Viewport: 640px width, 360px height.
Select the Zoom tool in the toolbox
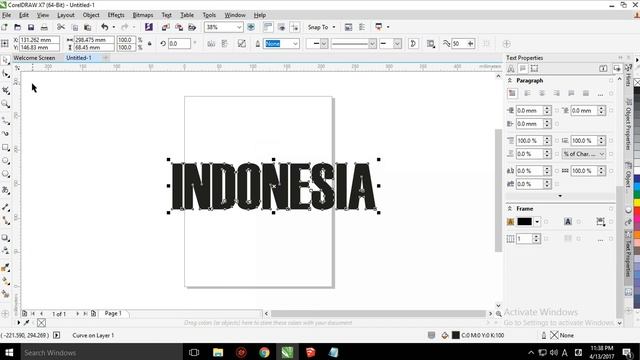click(5, 104)
